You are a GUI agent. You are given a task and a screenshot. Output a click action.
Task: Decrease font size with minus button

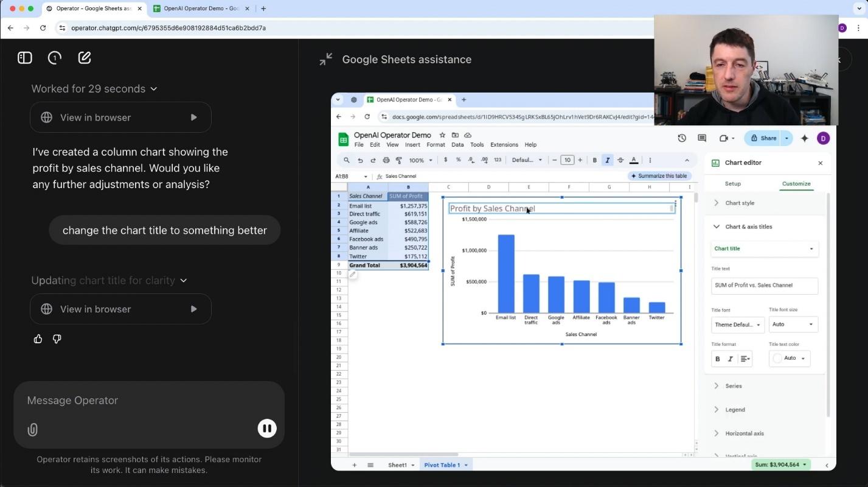555,160
